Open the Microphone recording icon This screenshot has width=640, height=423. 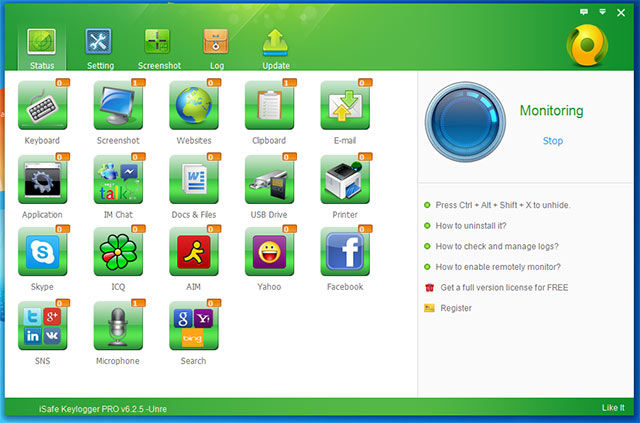[x=118, y=326]
